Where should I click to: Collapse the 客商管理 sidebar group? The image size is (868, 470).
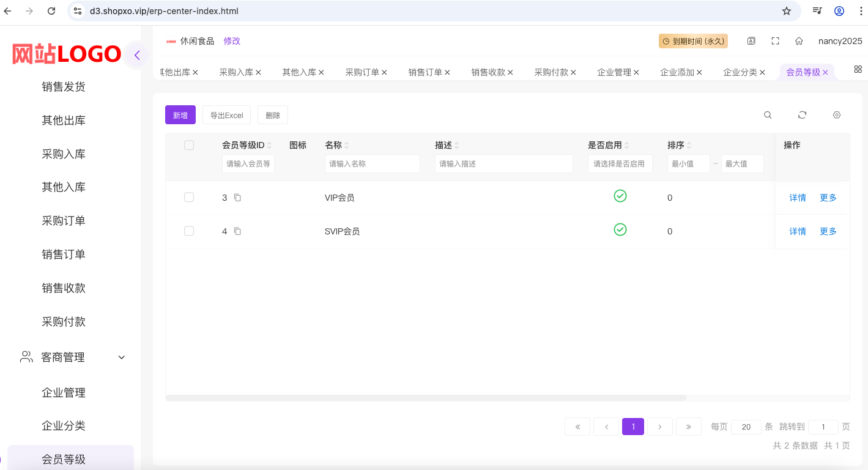click(x=121, y=357)
